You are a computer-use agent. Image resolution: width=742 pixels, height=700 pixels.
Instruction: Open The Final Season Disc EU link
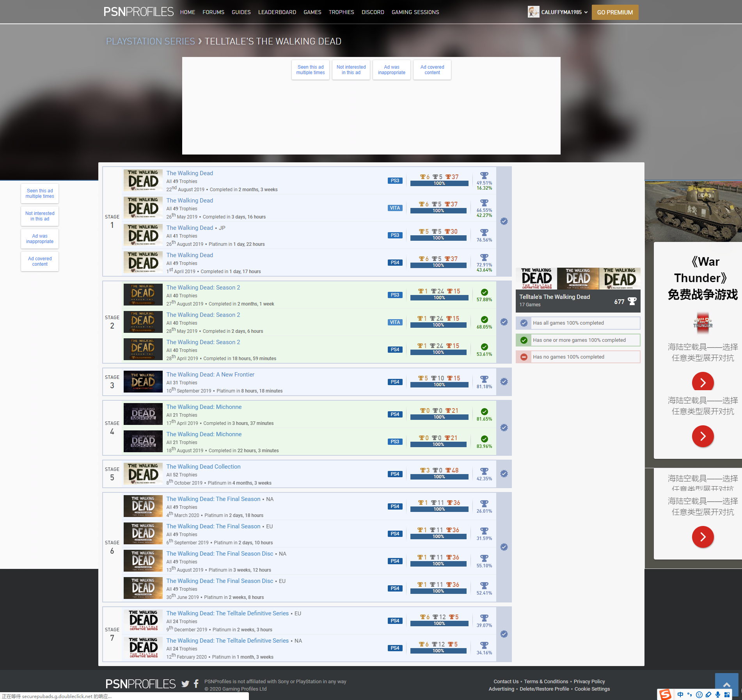click(x=220, y=581)
